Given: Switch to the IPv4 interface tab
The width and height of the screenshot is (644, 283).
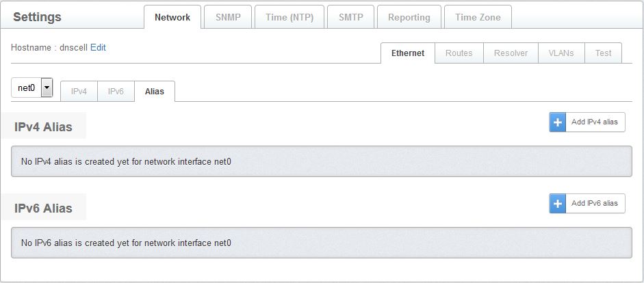Looking at the screenshot, I should 79,92.
